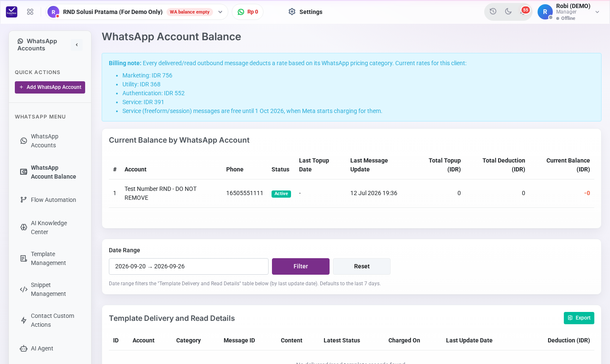Click the Reset button

(362, 266)
